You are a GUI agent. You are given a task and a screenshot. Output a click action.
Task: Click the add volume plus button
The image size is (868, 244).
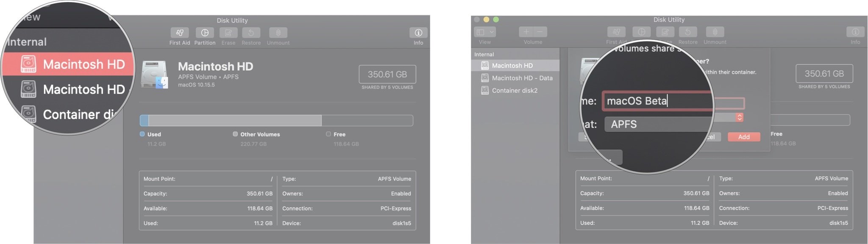click(526, 32)
